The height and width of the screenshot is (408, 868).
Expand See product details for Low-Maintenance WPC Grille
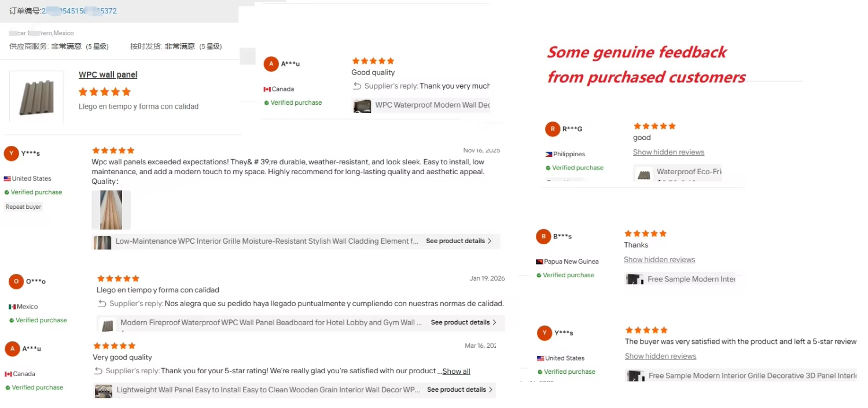pyautogui.click(x=459, y=241)
